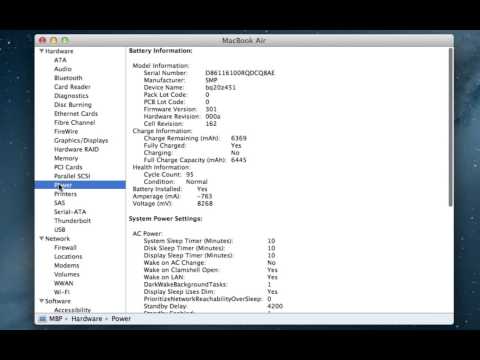The image size is (480, 360).
Task: Click the Battery Information heading
Action: (x=160, y=51)
